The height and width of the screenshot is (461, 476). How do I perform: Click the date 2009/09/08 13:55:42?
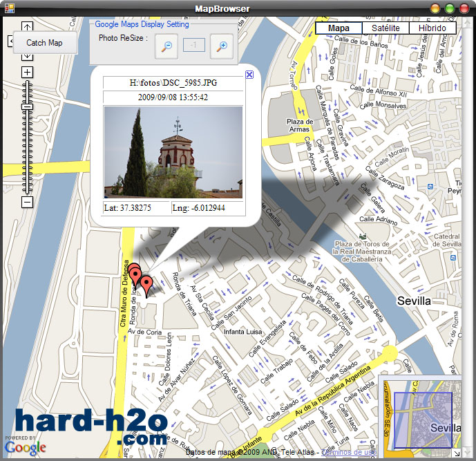pos(173,97)
